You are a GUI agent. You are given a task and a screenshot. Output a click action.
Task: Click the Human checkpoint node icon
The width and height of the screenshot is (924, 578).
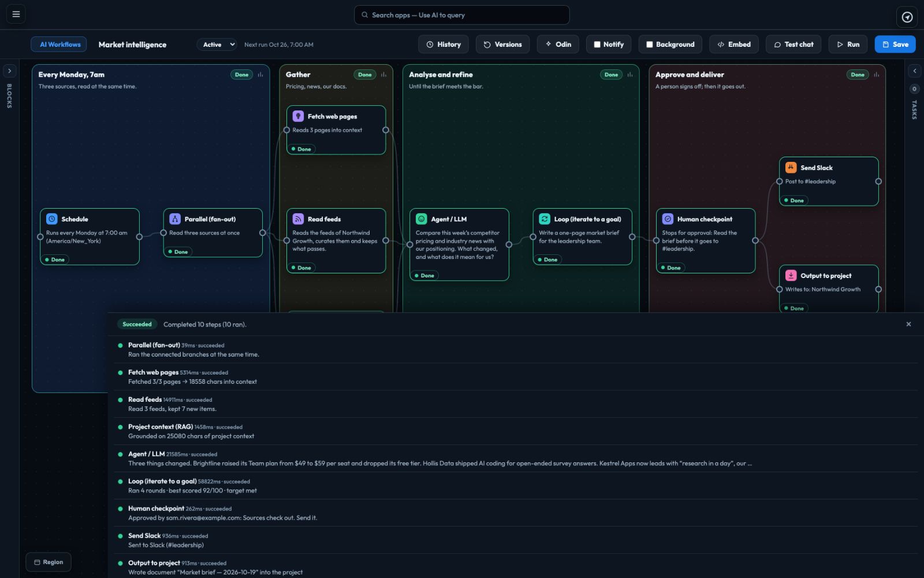point(668,219)
